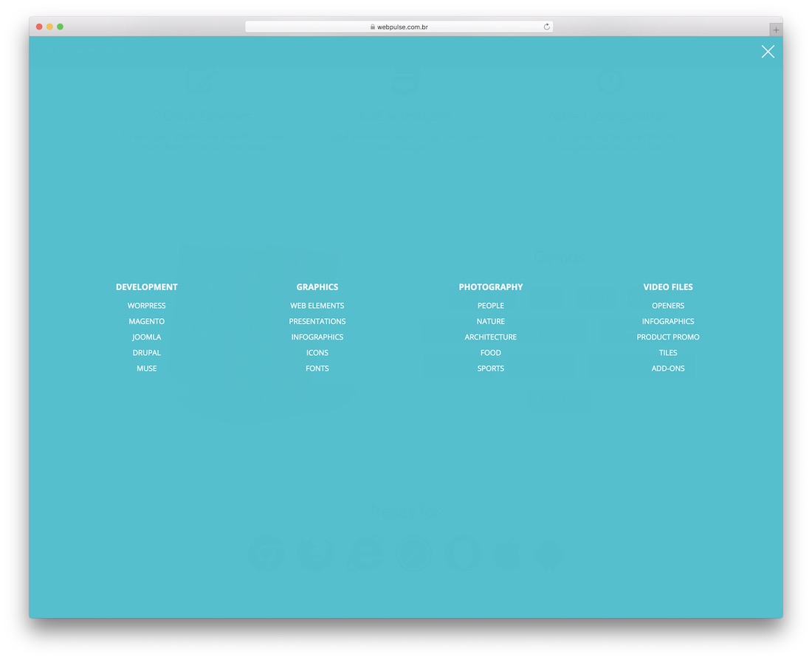Choose the Drupal link
Screen dimensions: 812x660
[x=147, y=352]
